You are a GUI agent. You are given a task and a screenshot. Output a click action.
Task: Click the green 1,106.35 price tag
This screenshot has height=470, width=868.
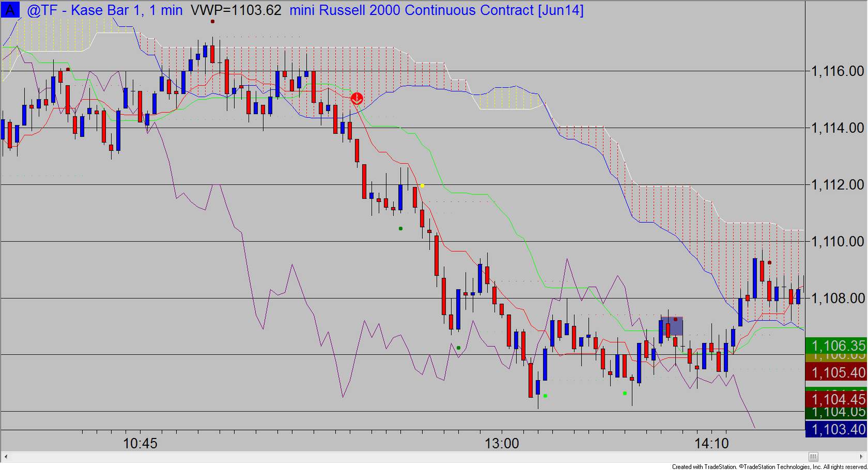(836, 345)
